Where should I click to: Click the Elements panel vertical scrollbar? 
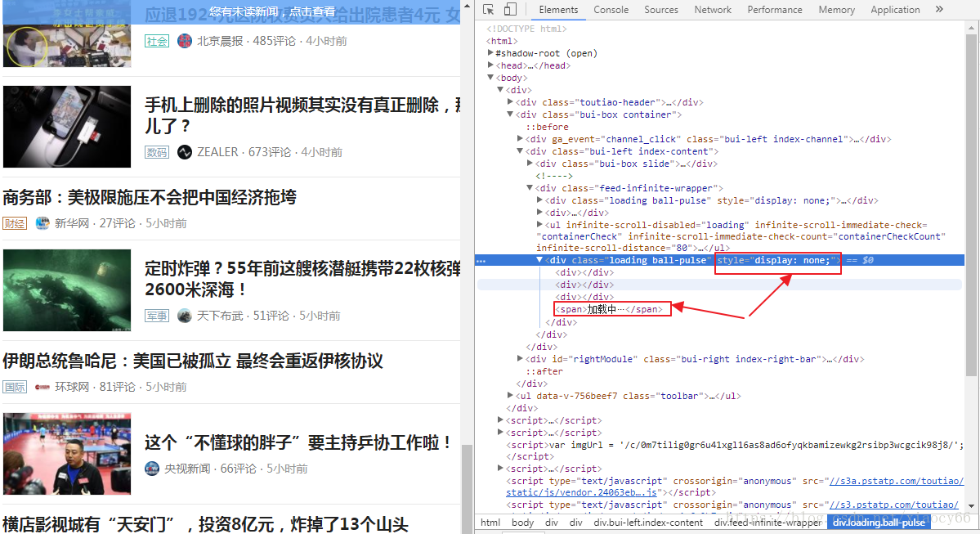click(x=971, y=204)
